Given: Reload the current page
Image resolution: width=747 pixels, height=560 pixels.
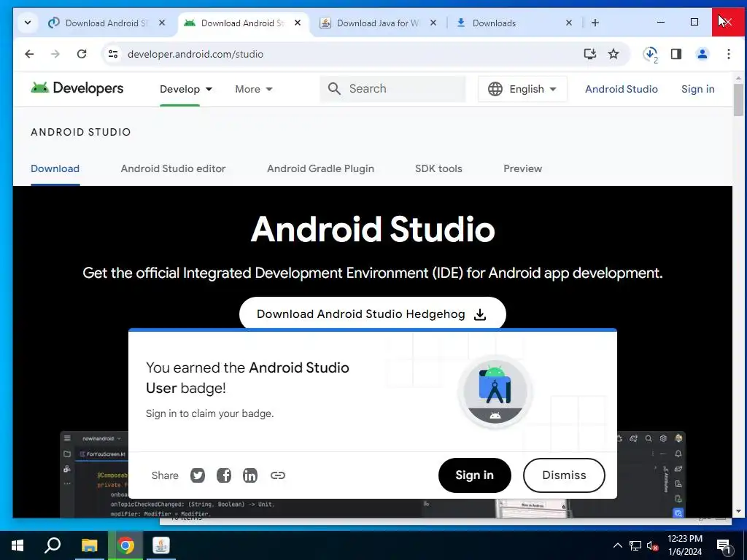Looking at the screenshot, I should point(82,54).
